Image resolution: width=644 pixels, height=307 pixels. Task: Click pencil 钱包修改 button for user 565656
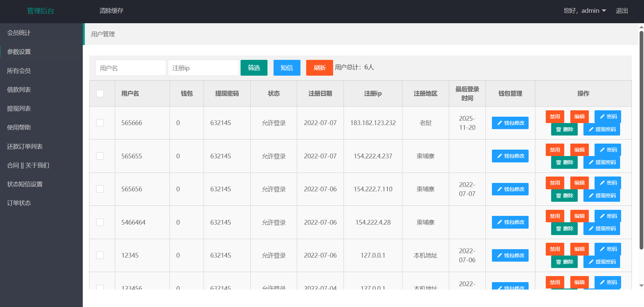[510, 189]
